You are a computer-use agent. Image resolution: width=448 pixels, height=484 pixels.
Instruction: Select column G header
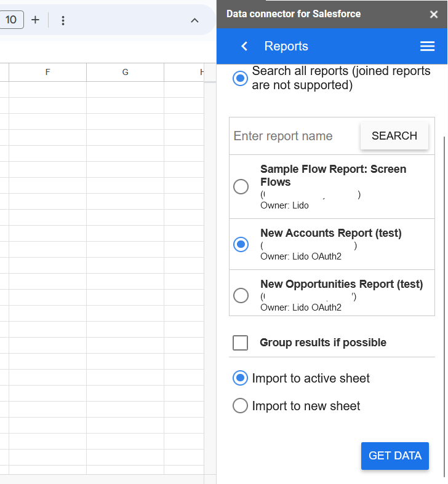(125, 72)
